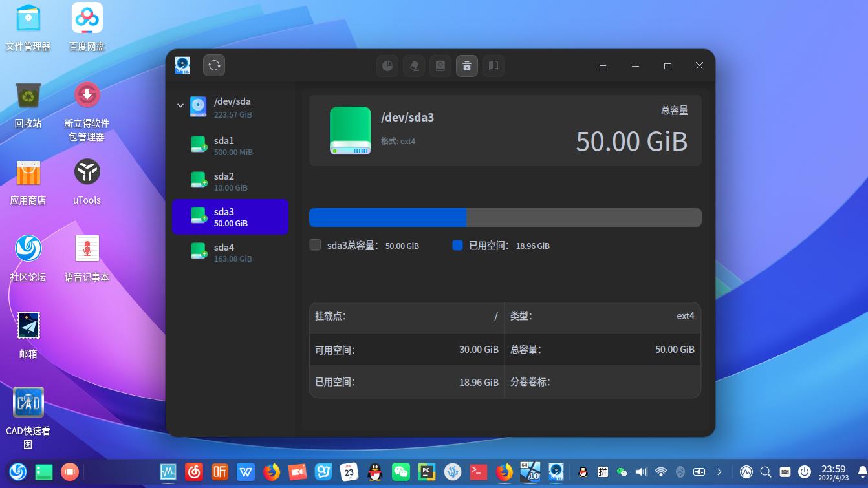This screenshot has height=488, width=868.
Task: Collapse the /dev/sda disk tree
Action: click(180, 105)
